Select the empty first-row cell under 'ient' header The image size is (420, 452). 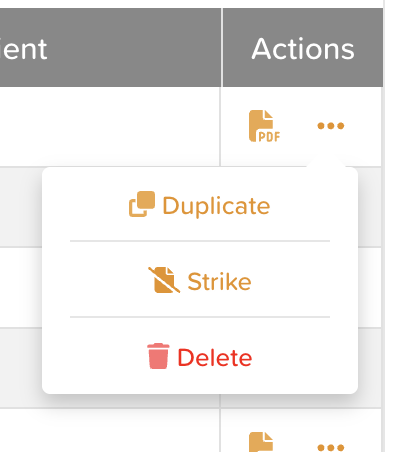(110, 127)
